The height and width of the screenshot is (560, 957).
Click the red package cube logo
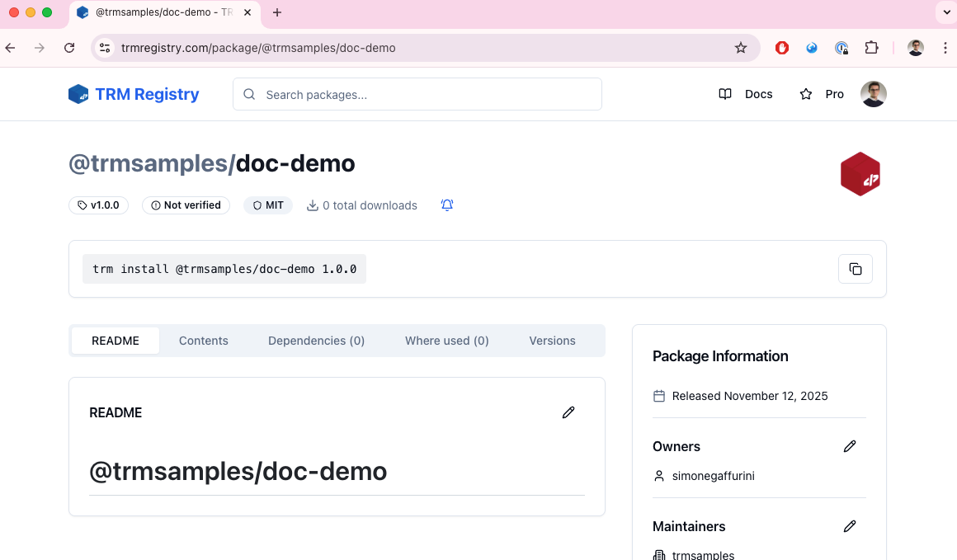(x=860, y=174)
